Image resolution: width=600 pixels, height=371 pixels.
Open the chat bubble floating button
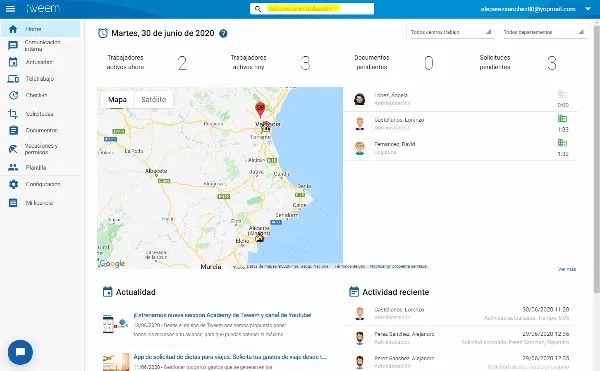(20, 352)
